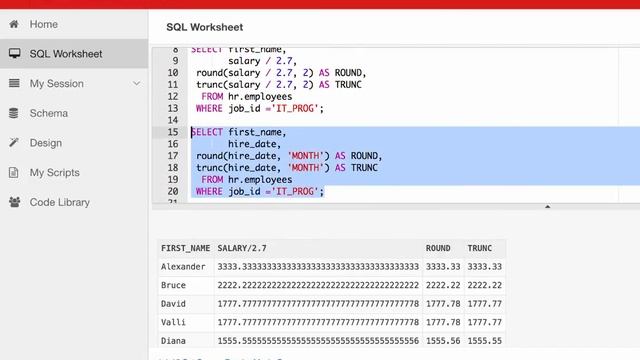Click WHERE clause on line 13

click(x=260, y=108)
